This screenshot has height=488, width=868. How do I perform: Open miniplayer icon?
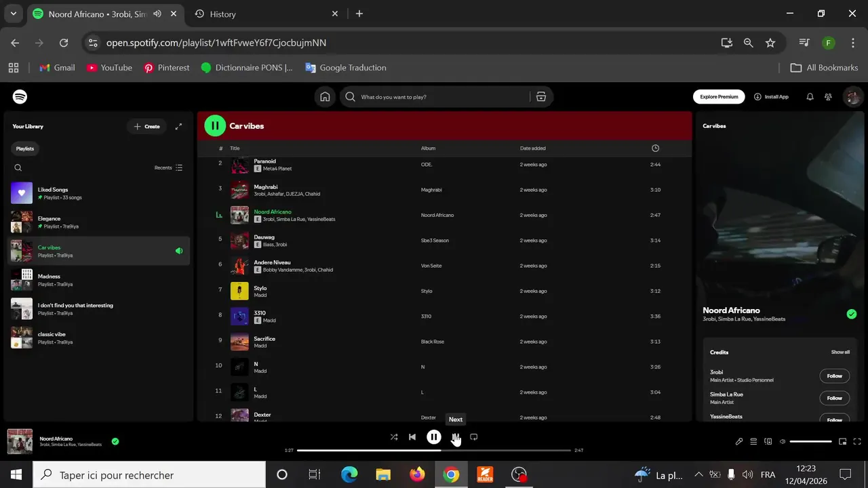[x=843, y=441]
